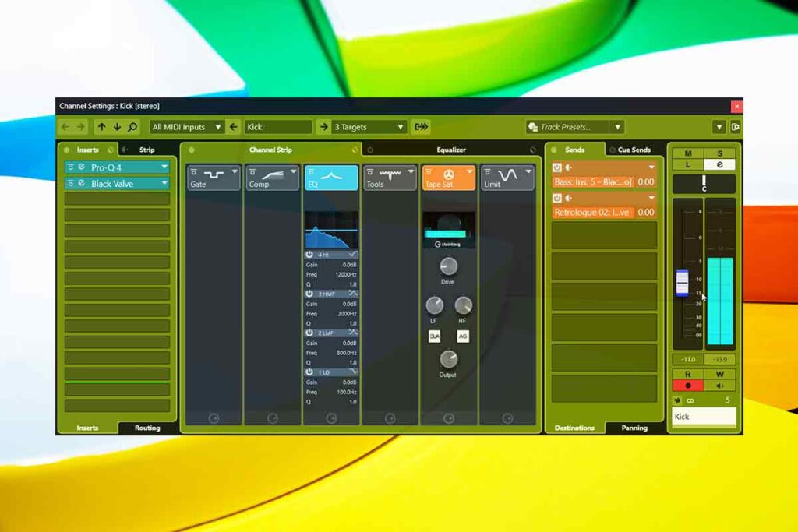Select the Tools module in Channel Strip
Image resolution: width=798 pixels, height=532 pixels.
(390, 178)
